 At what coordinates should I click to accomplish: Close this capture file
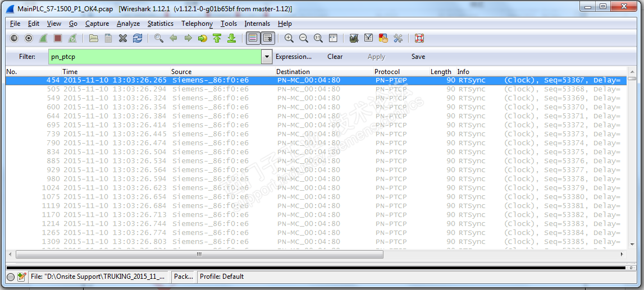point(123,38)
